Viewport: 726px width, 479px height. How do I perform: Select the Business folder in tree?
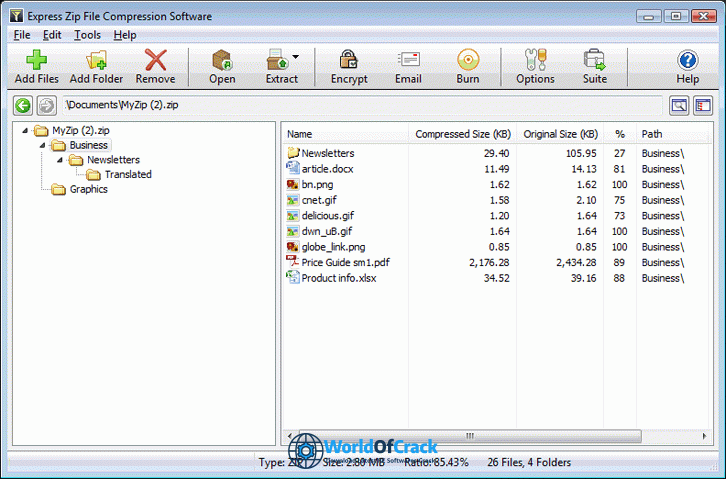click(x=88, y=145)
